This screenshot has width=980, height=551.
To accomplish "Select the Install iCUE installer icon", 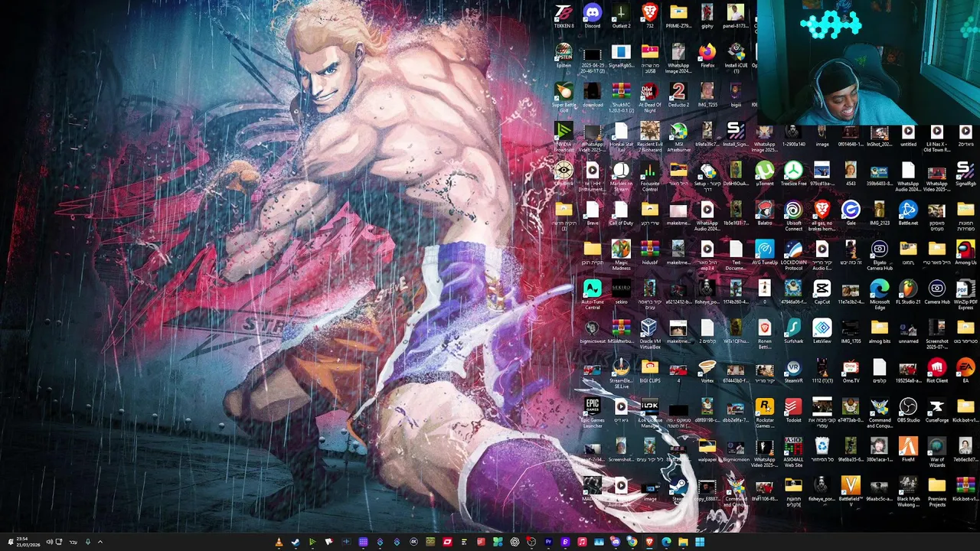I will 736,57.
